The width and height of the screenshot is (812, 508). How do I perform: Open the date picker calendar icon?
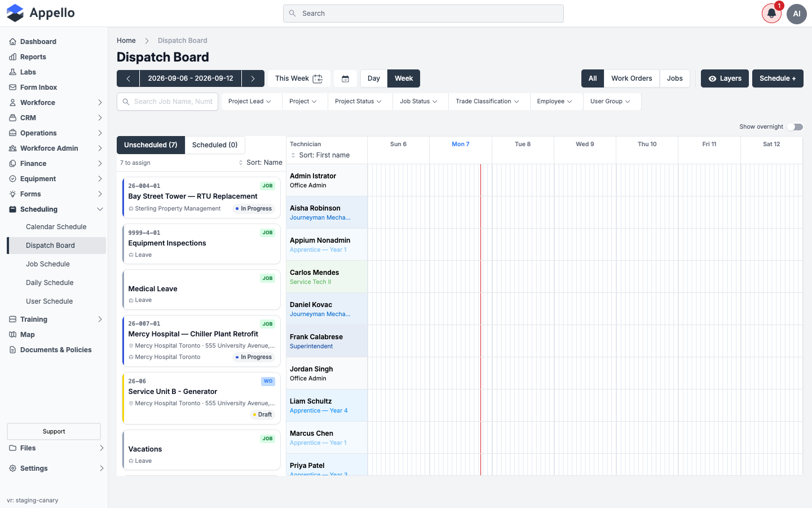pos(346,78)
